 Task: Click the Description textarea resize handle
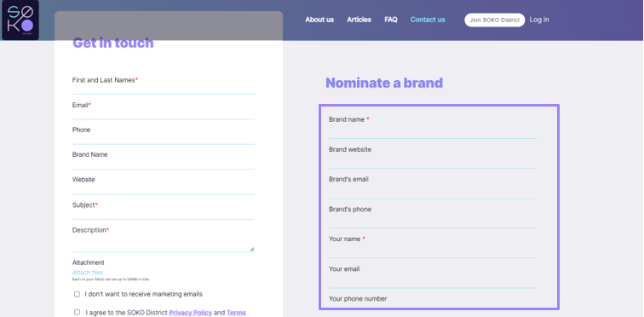tap(252, 249)
